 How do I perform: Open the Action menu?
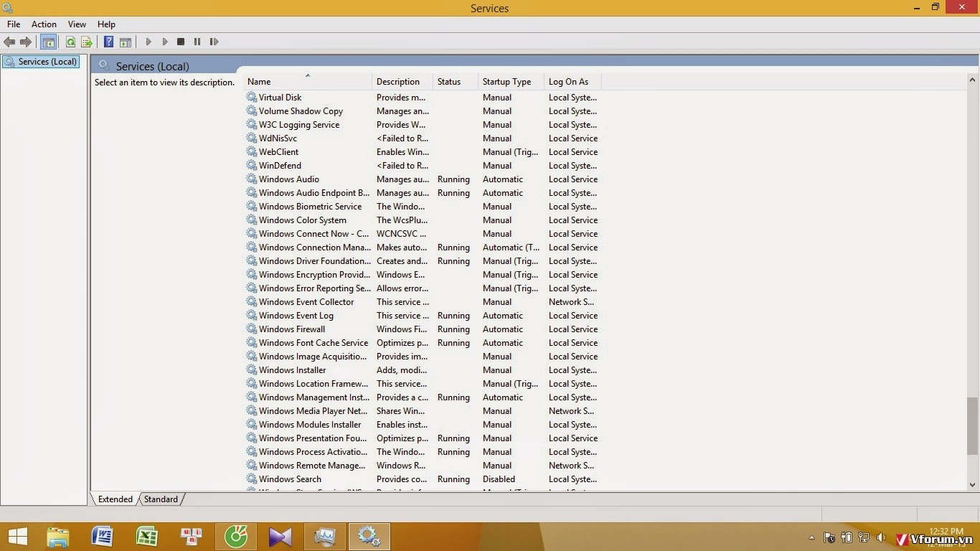click(44, 24)
